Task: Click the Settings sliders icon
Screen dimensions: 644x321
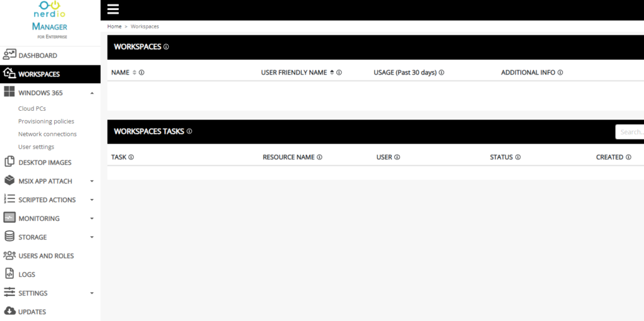Action: tap(9, 293)
